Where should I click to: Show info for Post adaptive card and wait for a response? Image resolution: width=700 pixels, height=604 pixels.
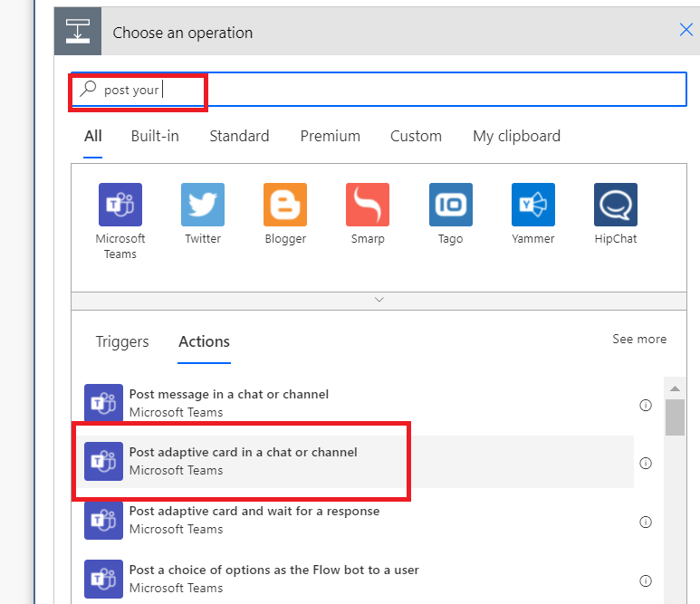(x=646, y=522)
